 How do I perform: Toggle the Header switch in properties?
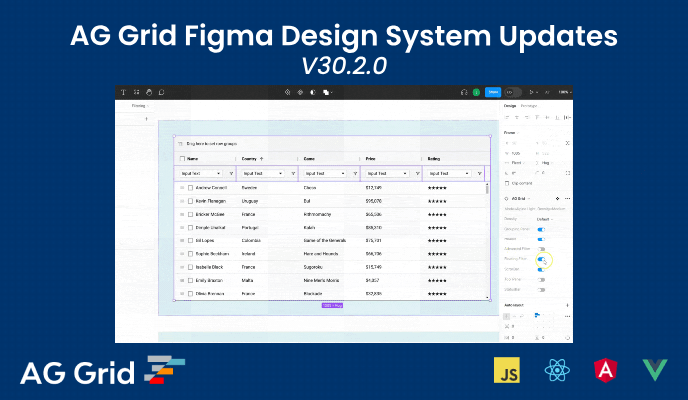pyautogui.click(x=541, y=239)
